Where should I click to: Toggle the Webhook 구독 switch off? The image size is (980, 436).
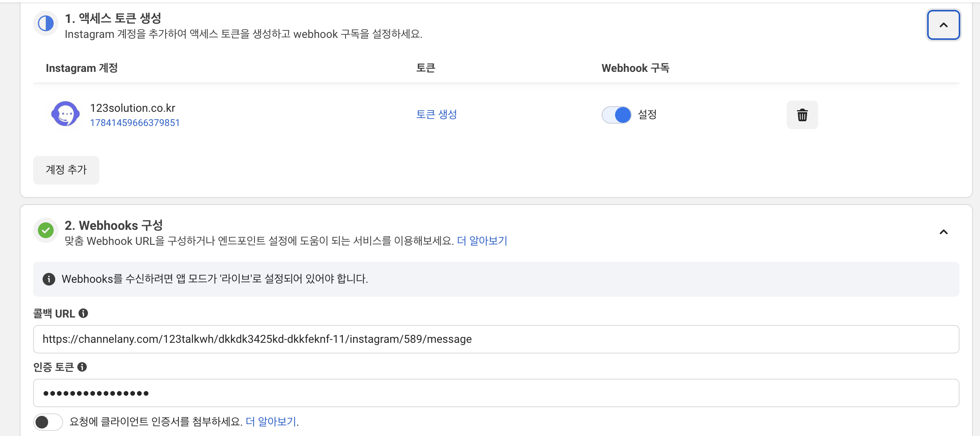coord(616,115)
